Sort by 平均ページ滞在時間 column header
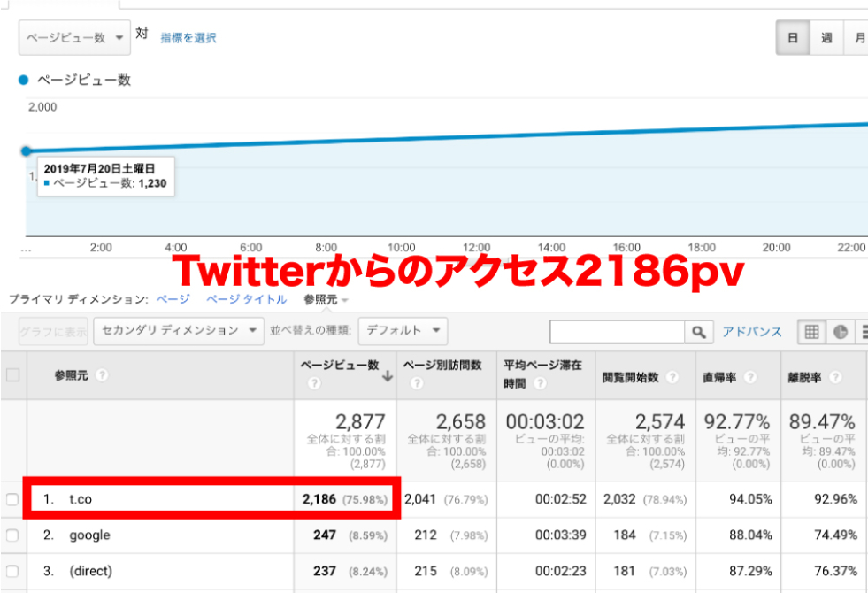 click(542, 374)
